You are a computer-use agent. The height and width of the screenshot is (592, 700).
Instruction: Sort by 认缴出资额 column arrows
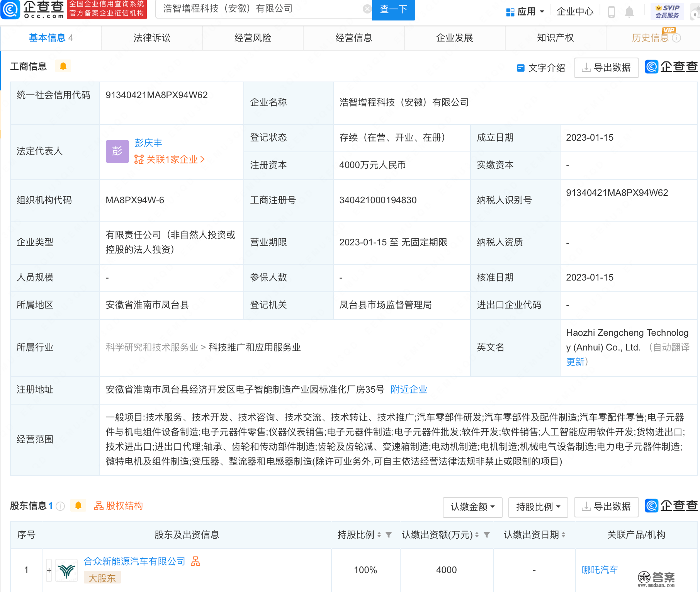(477, 535)
